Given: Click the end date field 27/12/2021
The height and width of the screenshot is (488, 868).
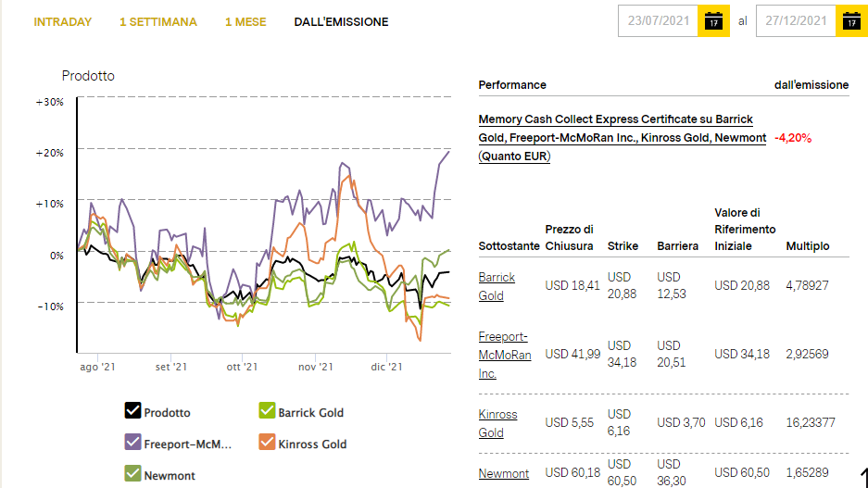Looking at the screenshot, I should 796,21.
